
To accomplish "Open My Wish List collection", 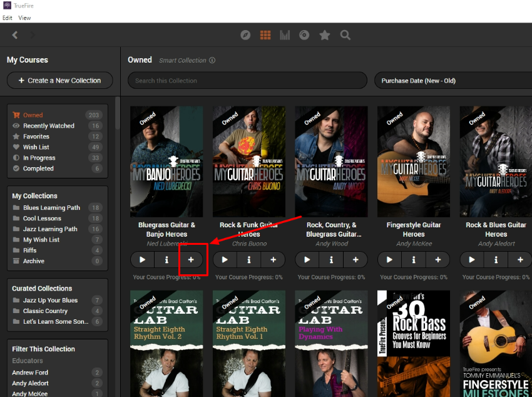I will point(58,240).
